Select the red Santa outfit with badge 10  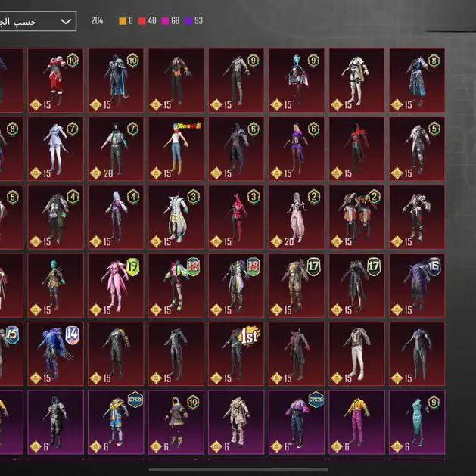coord(55,80)
